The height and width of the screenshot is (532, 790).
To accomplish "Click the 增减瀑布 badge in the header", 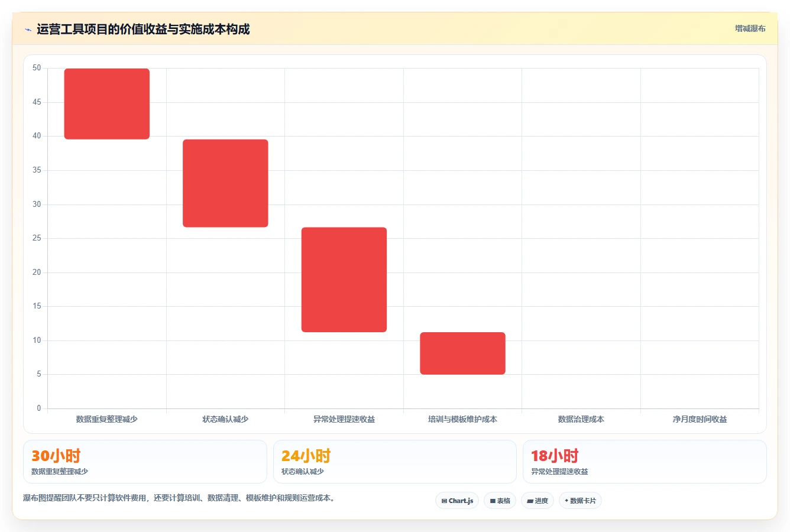I will point(750,28).
